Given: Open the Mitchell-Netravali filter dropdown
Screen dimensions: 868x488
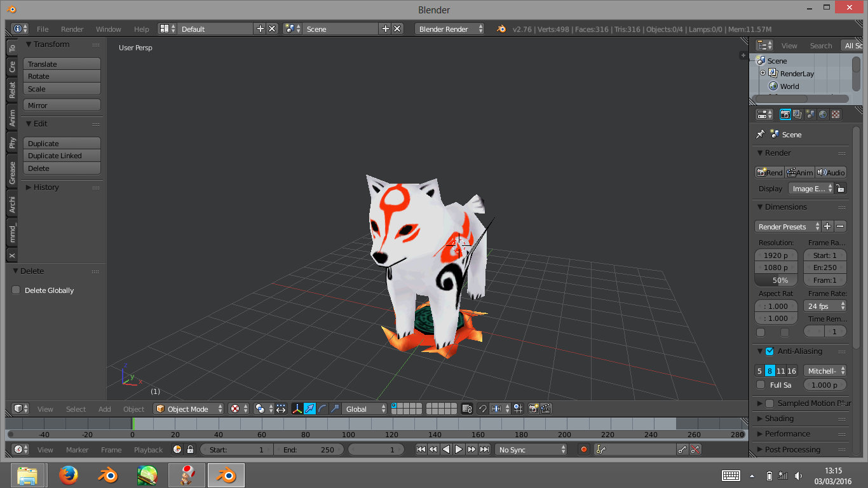Looking at the screenshot, I should pos(825,370).
